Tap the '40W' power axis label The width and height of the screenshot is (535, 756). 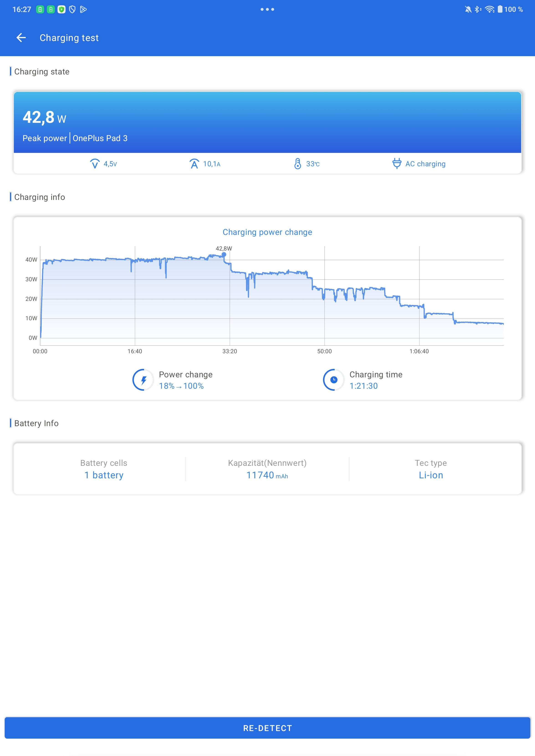pos(31,260)
